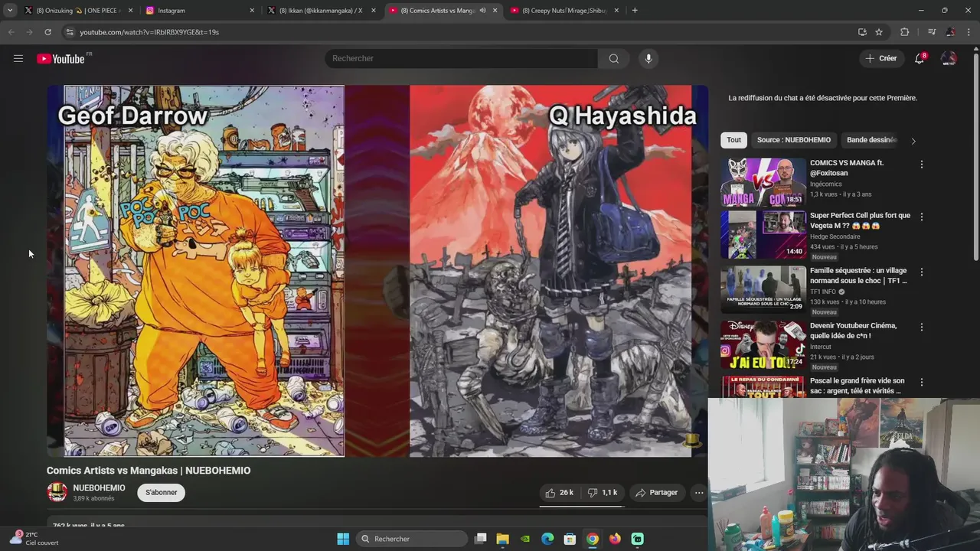Switch to Creepy Nuts Mirage tab

click(x=565, y=11)
